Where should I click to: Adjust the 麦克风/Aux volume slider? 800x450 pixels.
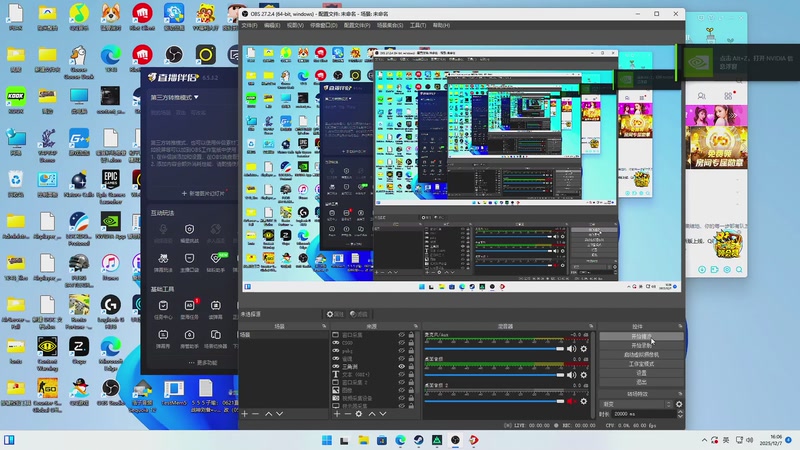point(494,348)
